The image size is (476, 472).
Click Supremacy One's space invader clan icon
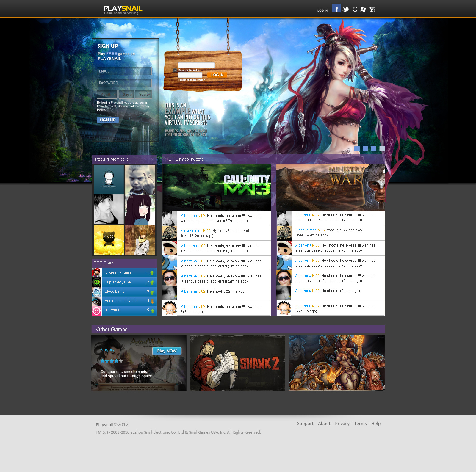(97, 282)
